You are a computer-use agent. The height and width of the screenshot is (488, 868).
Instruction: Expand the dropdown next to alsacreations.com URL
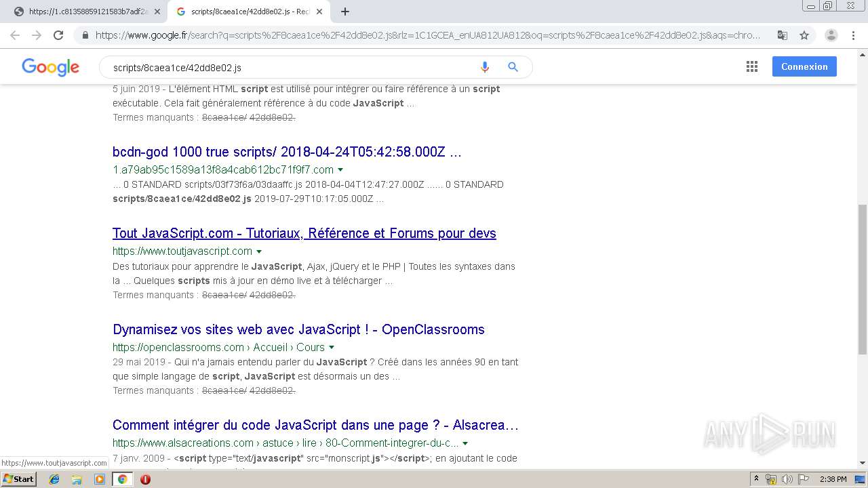coord(465,443)
